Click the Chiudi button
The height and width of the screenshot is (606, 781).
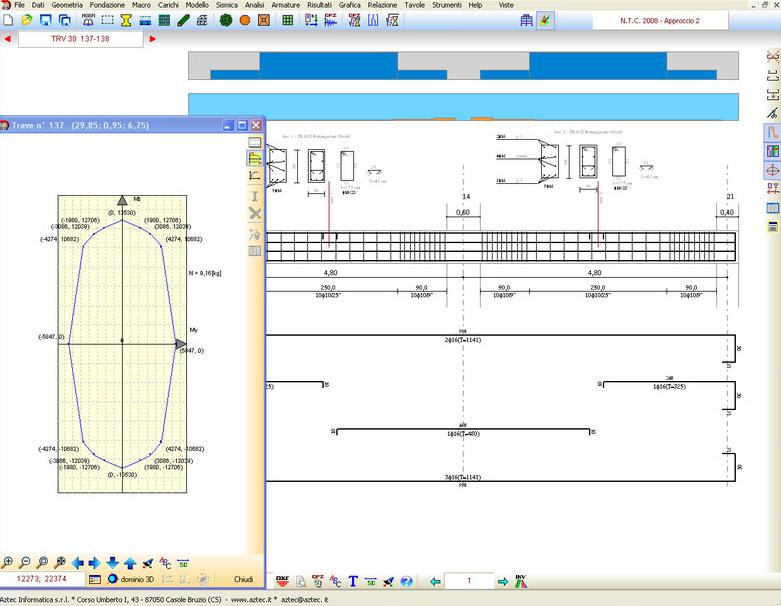(x=243, y=579)
